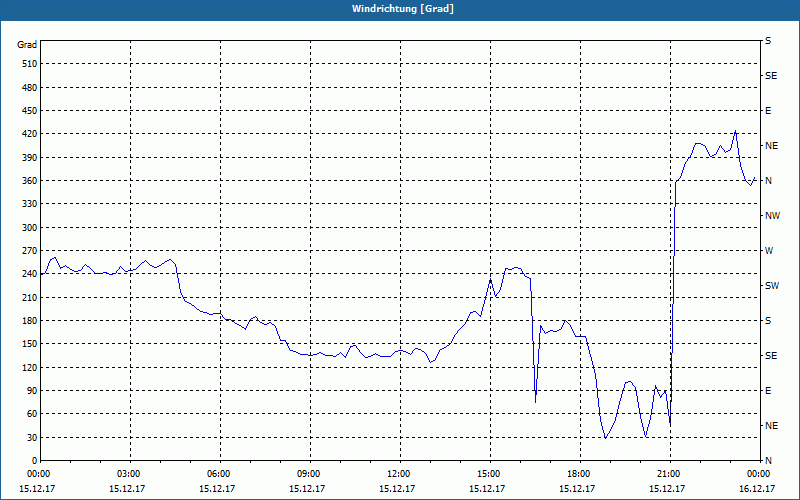800x500 pixels.
Task: Select the 15.12.17 date below 21:00
Action: point(667,488)
